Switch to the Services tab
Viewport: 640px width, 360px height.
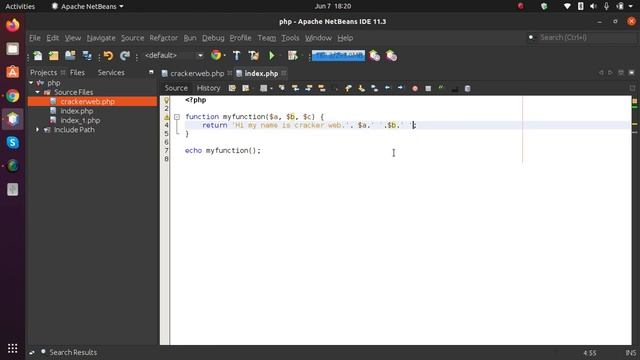coord(111,73)
